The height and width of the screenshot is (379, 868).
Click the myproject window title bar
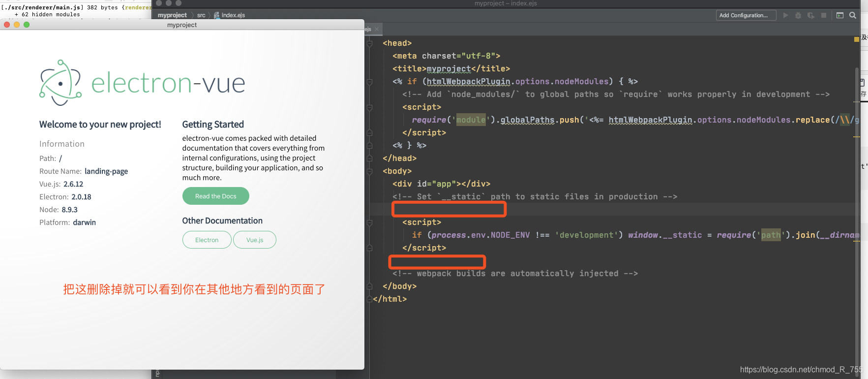coord(182,25)
